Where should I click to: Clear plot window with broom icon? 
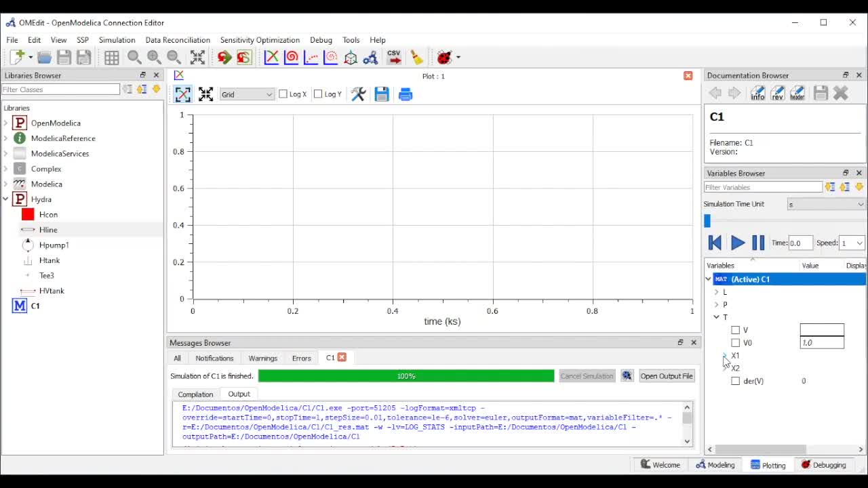[x=416, y=58]
